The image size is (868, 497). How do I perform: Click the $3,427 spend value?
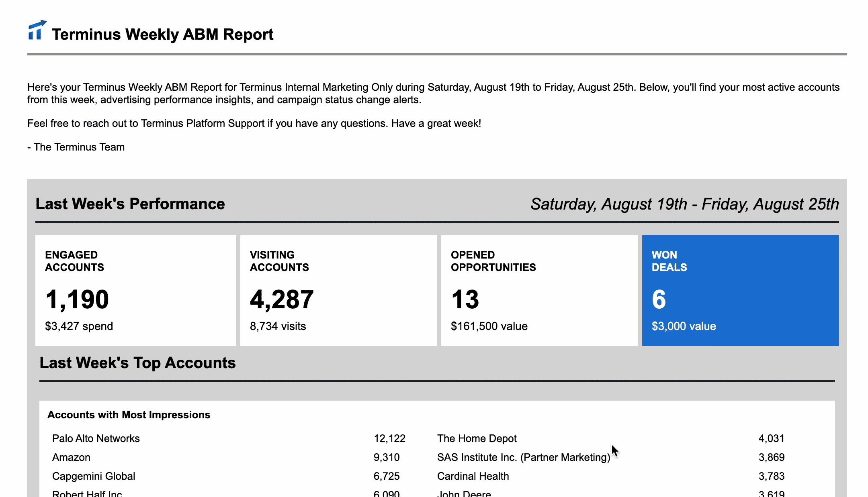pos(79,326)
